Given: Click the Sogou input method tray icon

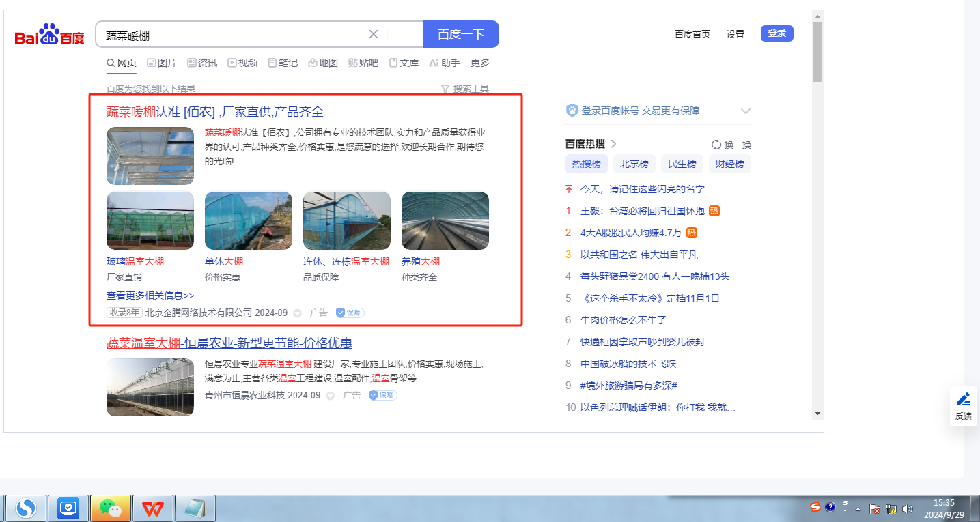Looking at the screenshot, I should tap(815, 508).
